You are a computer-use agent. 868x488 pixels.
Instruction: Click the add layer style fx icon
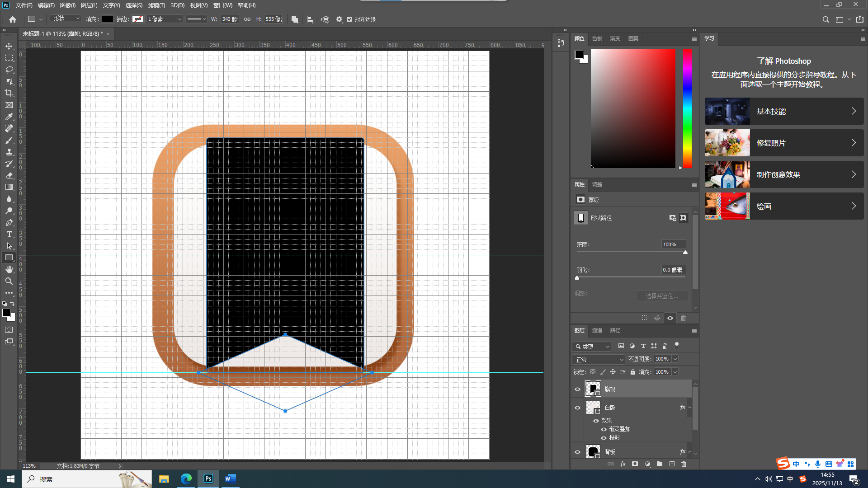point(623,464)
